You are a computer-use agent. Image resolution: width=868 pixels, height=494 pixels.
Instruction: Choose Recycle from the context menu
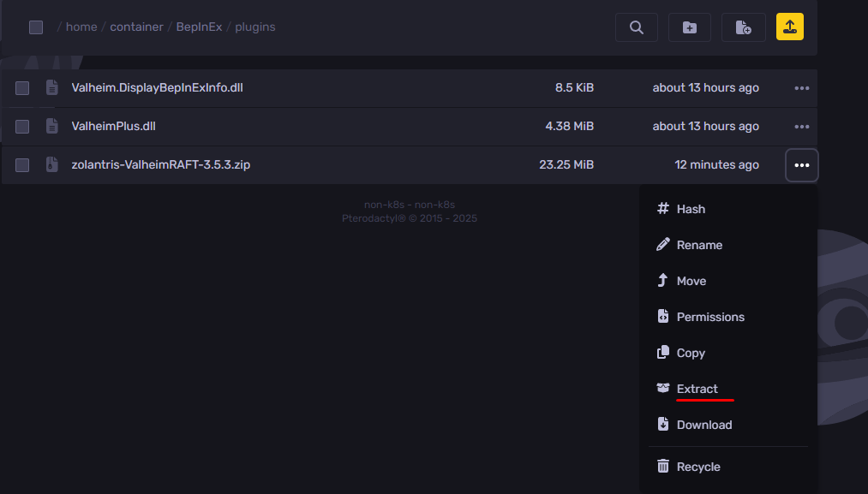(728, 467)
